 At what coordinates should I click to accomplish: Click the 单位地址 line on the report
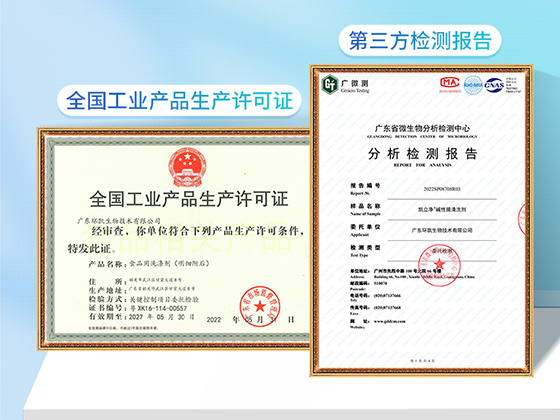(396, 271)
